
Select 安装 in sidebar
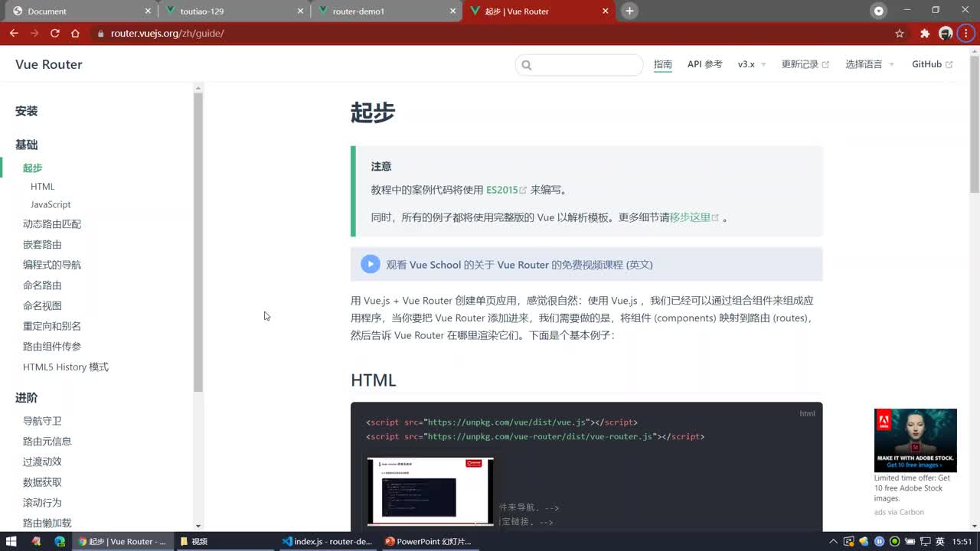coord(26,111)
